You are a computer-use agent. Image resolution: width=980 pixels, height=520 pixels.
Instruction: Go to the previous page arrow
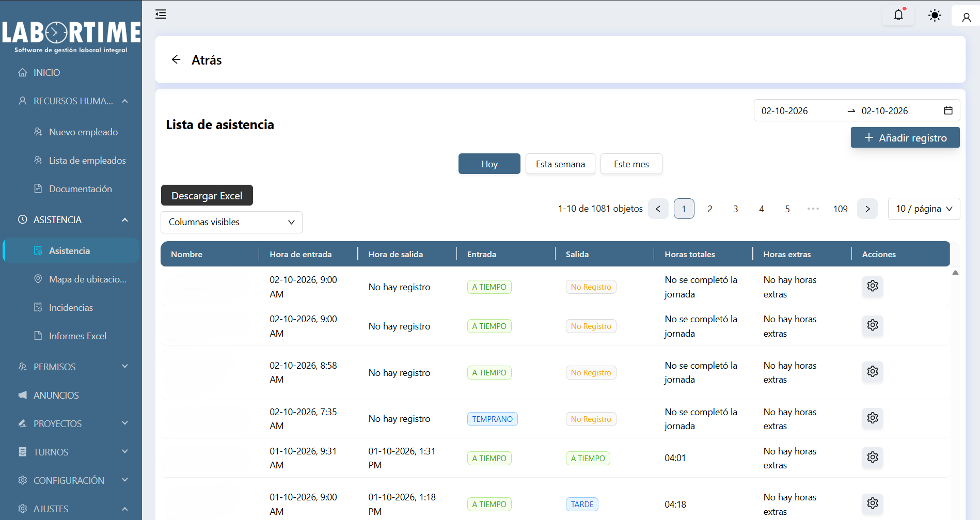[x=658, y=209]
